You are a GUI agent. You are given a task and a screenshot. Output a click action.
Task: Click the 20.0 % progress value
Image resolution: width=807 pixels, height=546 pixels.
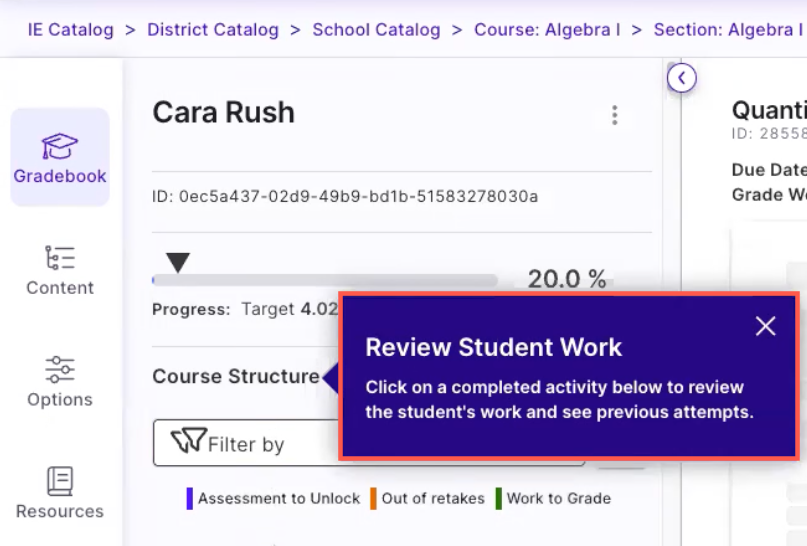pyautogui.click(x=567, y=279)
